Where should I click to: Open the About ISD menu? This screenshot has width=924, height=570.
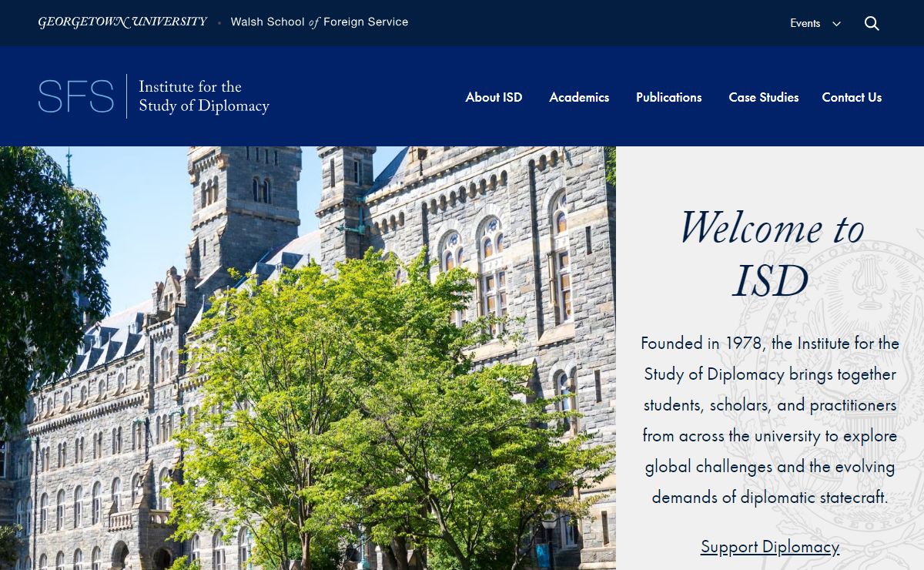494,97
